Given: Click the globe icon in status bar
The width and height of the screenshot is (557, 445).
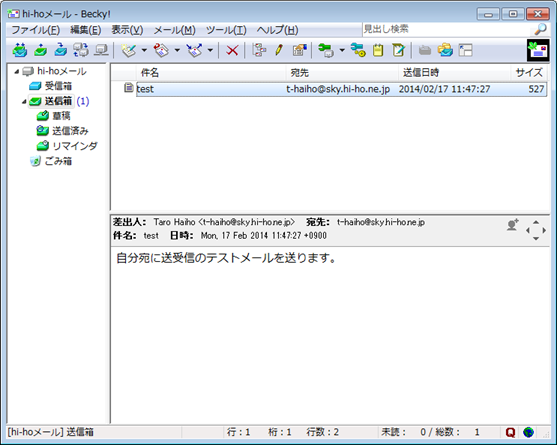Looking at the screenshot, I should 529,432.
